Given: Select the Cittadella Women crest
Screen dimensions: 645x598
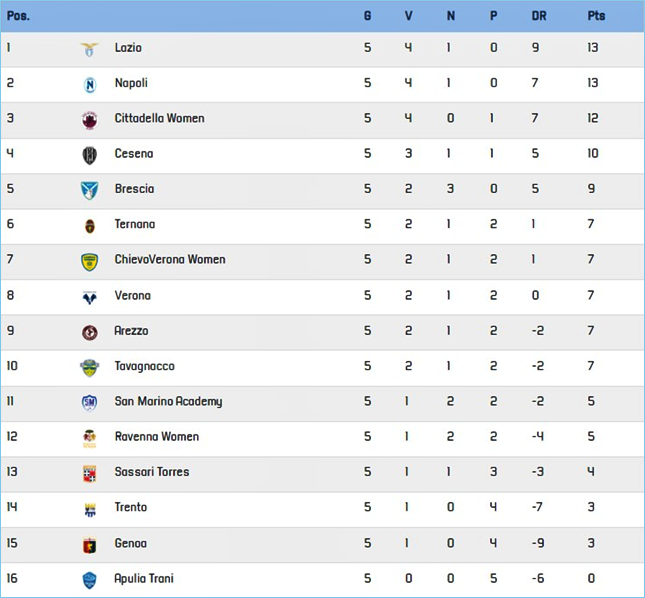Looking at the screenshot, I should click(x=90, y=120).
